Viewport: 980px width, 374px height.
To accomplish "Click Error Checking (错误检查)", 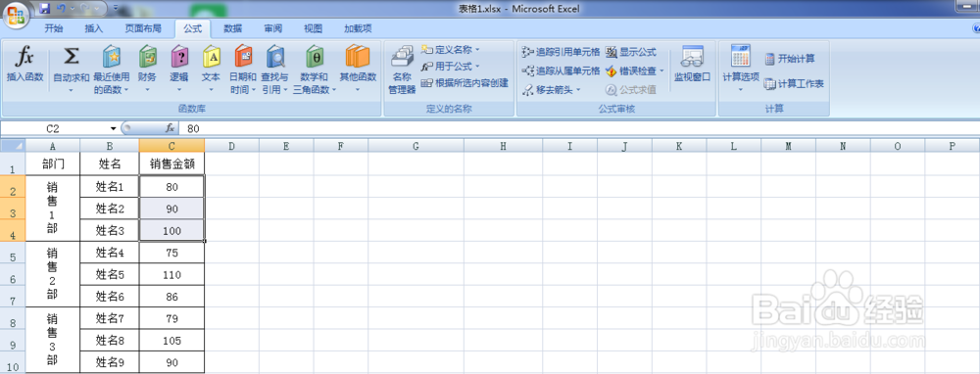I will 631,70.
